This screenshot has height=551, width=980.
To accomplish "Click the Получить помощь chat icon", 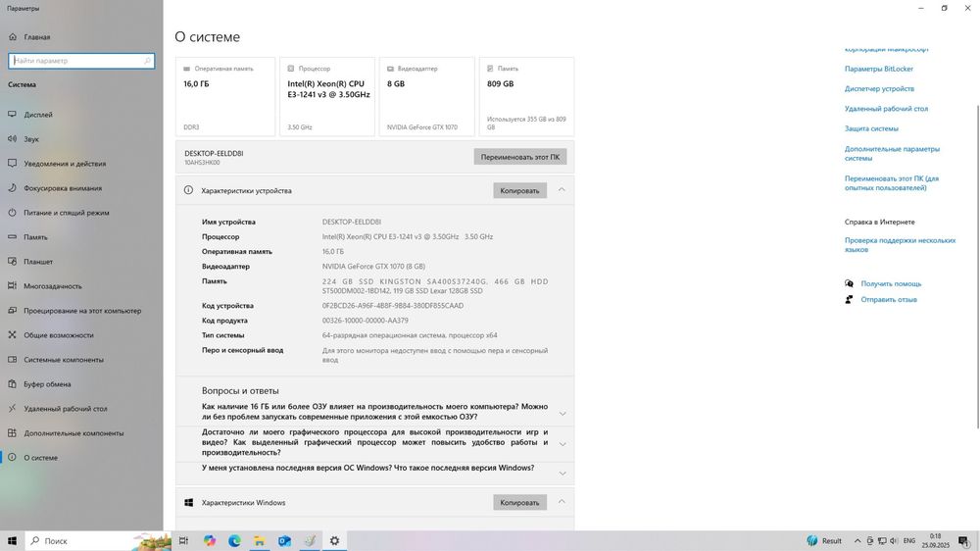I will [x=849, y=284].
